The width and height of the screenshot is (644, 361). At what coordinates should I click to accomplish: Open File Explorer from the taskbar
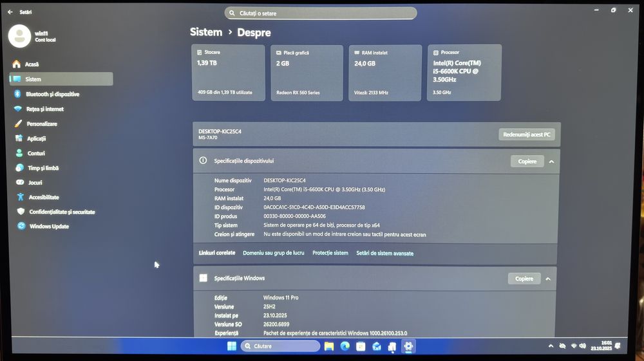[x=329, y=346]
